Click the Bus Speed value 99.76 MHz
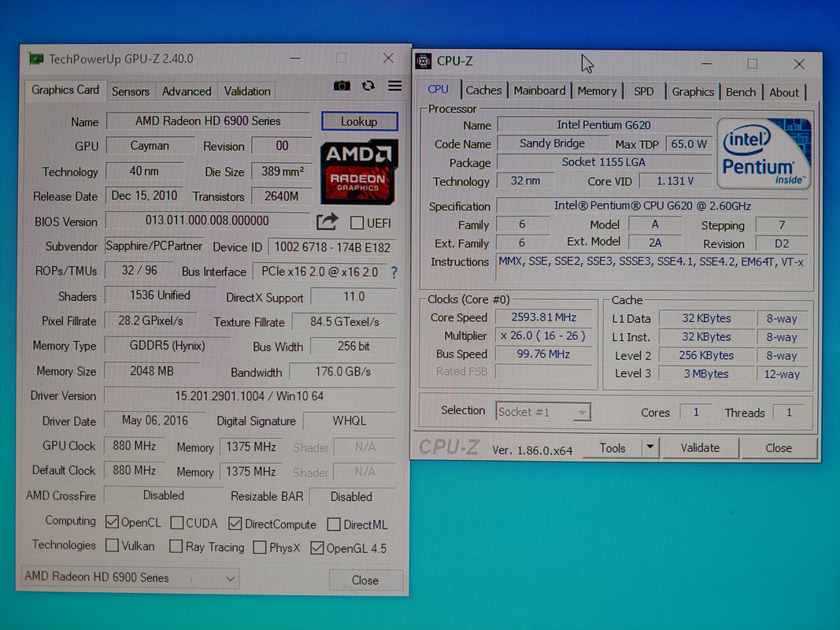Screen dimensions: 840x630 pyautogui.click(x=543, y=354)
